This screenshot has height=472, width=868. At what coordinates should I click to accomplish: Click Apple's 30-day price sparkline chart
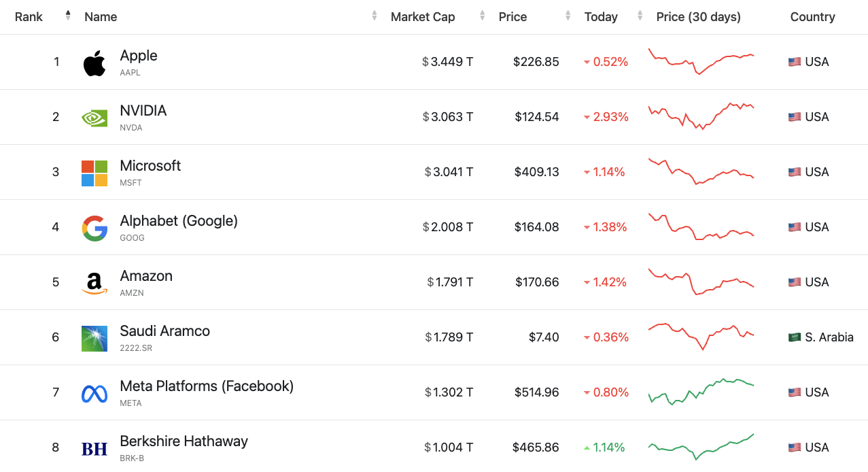(x=701, y=61)
